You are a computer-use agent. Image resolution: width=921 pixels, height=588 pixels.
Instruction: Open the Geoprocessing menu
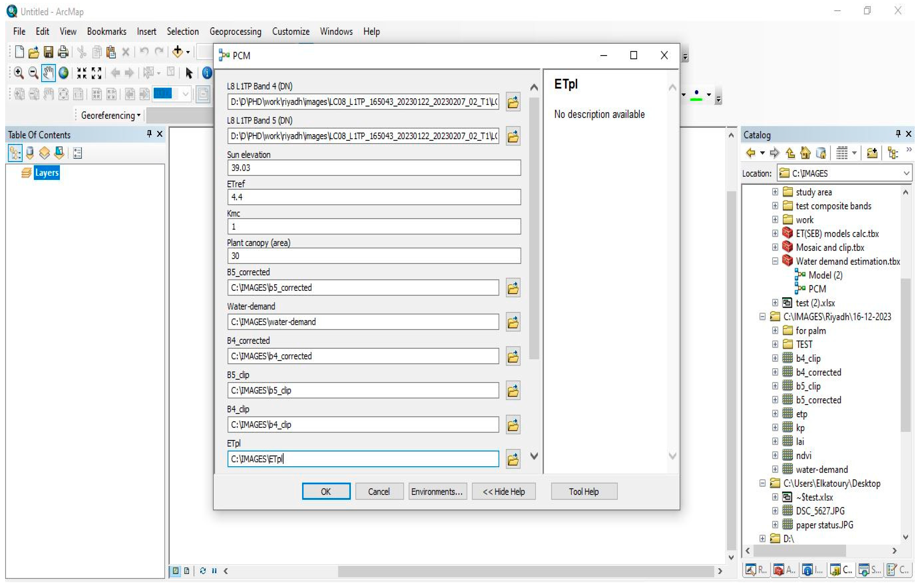[235, 31]
